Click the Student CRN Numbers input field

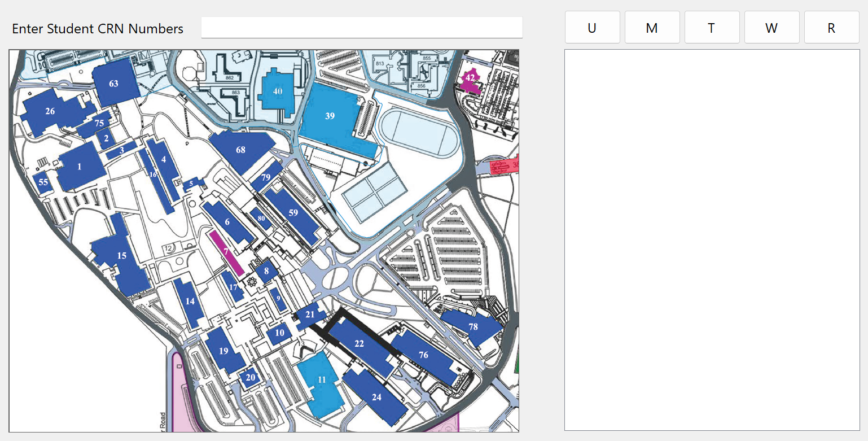tap(361, 28)
